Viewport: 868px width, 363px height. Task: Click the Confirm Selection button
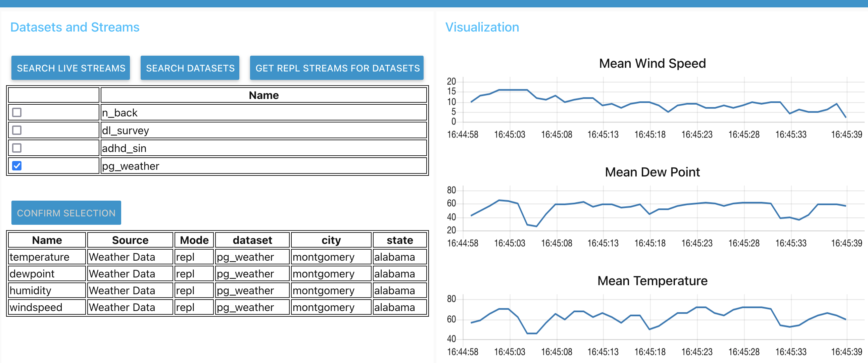(x=66, y=213)
